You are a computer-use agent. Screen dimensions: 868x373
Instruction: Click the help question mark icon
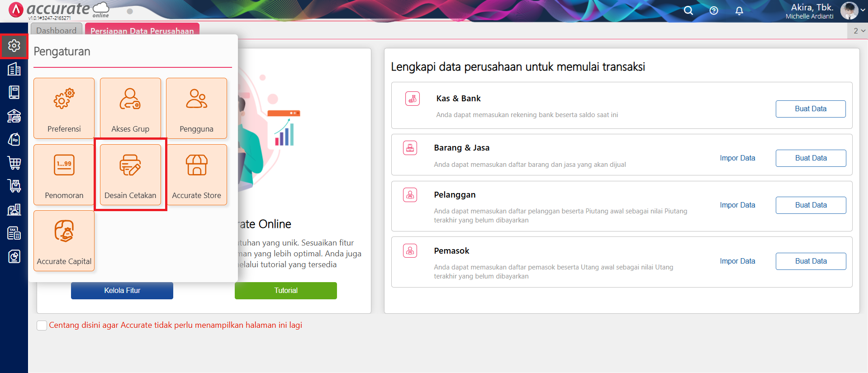714,10
